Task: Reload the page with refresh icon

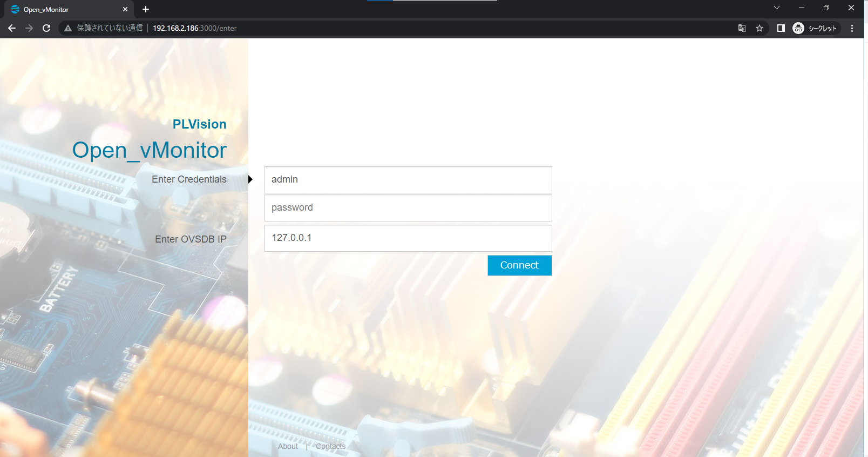Action: [46, 28]
